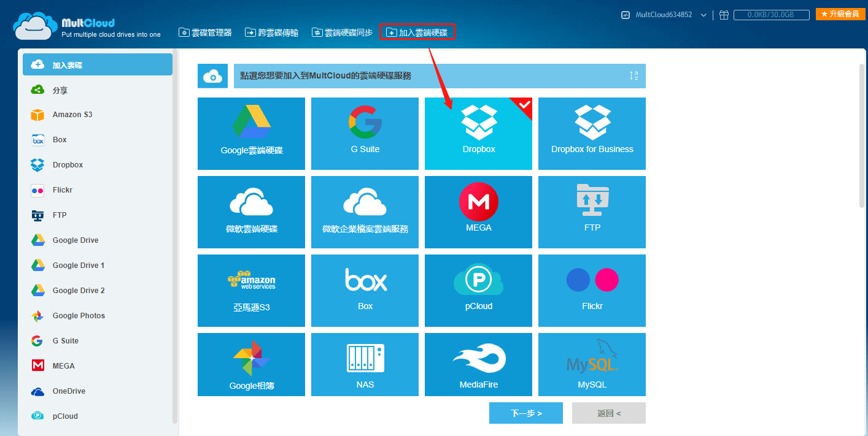Select the Google雲端硬碟 cloud tile
The image size is (868, 436).
[x=251, y=134]
